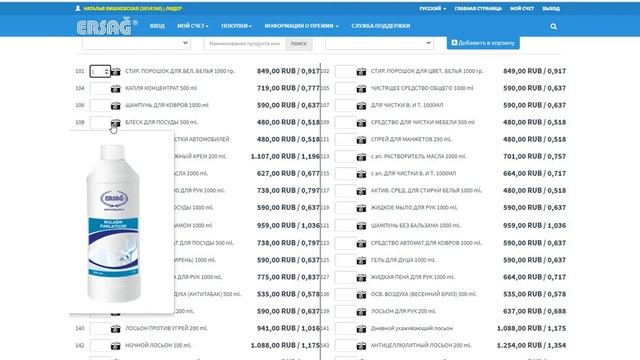Click the user profile icon in top bar

(78, 8)
